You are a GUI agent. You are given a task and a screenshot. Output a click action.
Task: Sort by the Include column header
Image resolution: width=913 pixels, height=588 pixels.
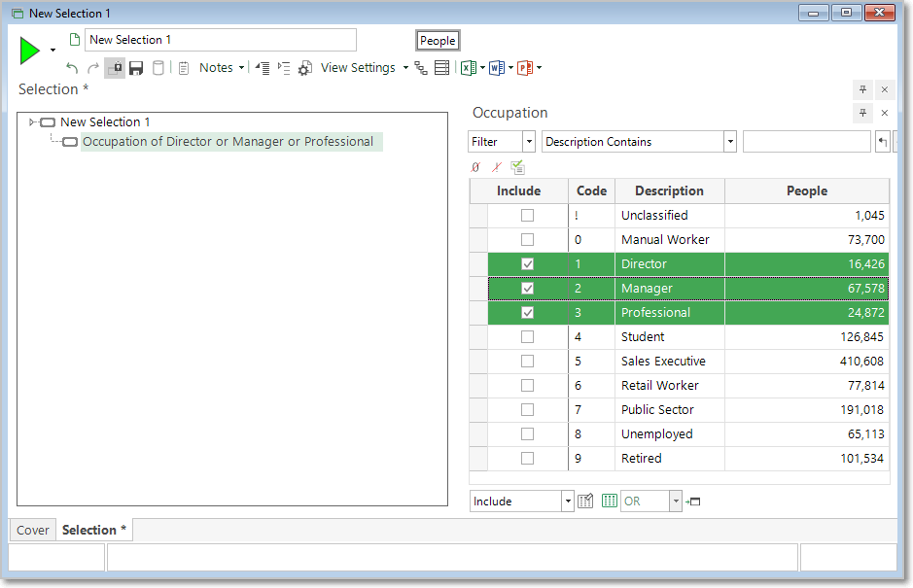(x=519, y=190)
